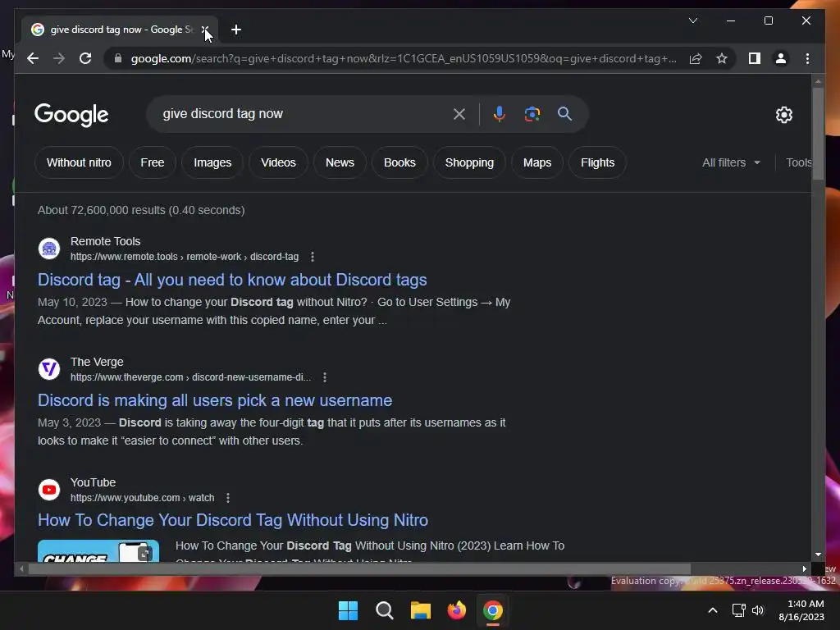840x630 pixels.
Task: Clear the search box with the X icon
Action: pyautogui.click(x=459, y=113)
